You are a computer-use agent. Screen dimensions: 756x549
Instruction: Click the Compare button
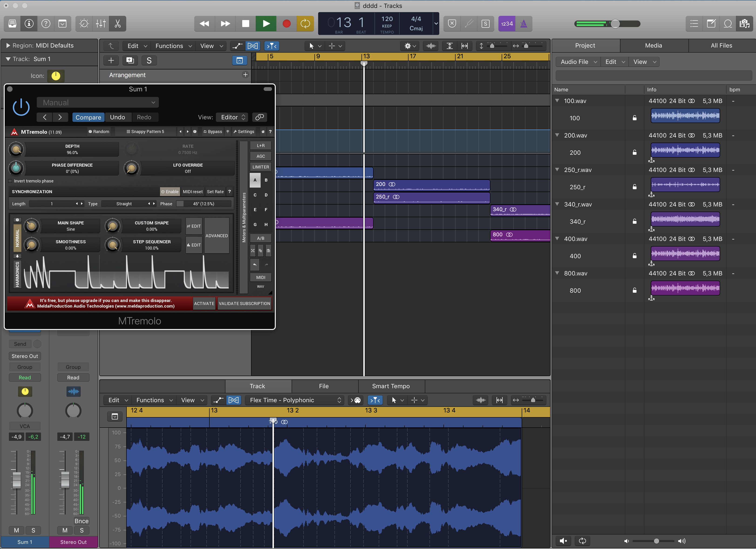[88, 117]
